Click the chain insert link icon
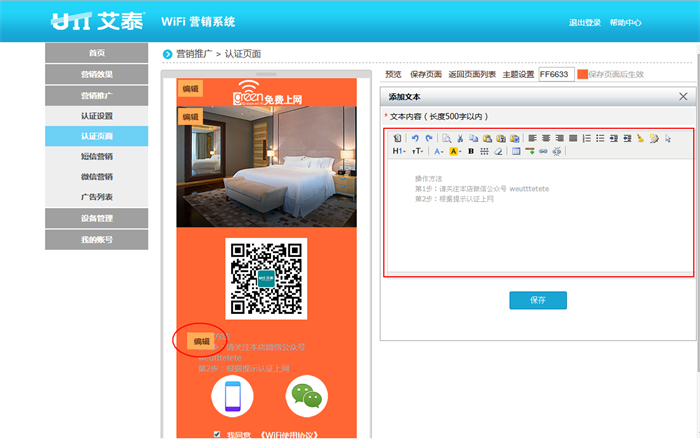This screenshot has width=700, height=445. point(543,151)
